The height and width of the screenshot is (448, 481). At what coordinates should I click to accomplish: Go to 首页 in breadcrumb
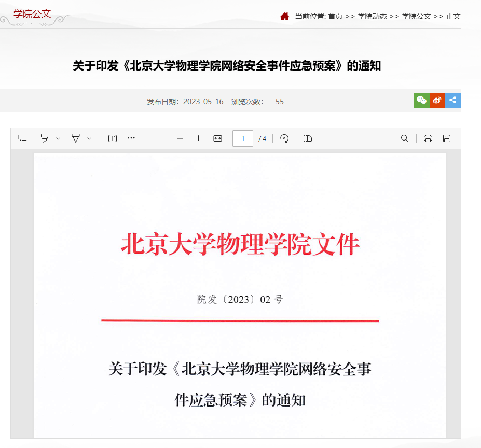[x=335, y=16]
